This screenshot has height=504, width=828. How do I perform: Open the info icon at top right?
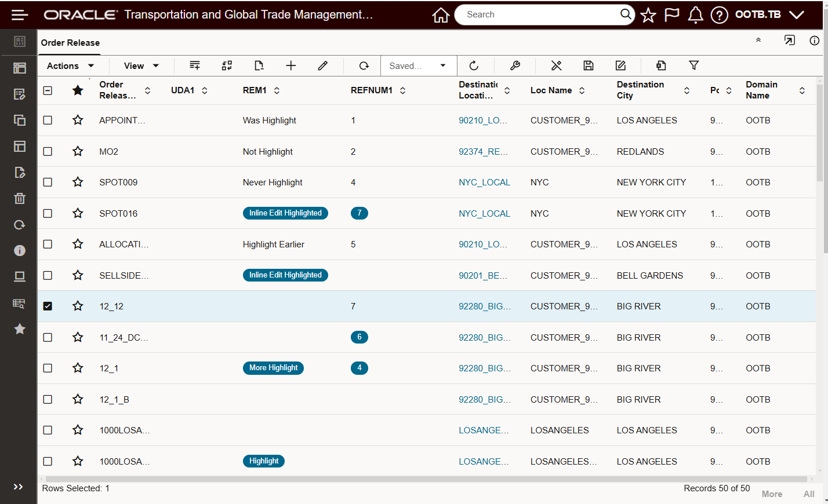point(814,40)
